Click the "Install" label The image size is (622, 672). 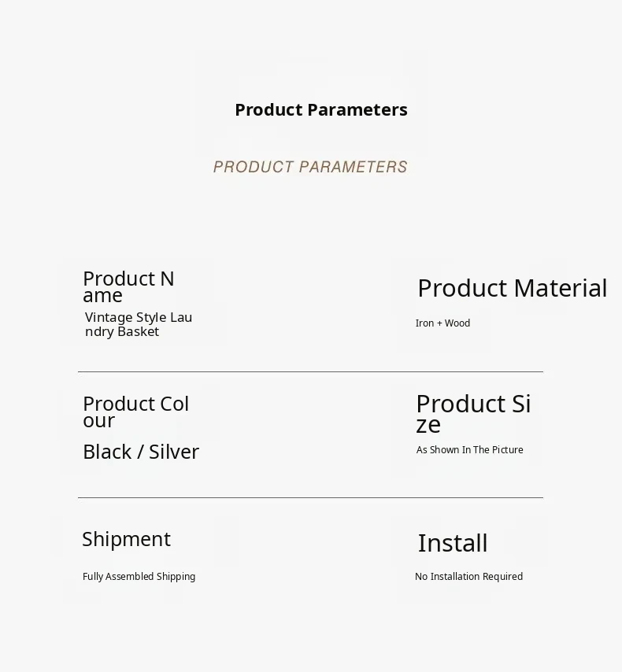[x=453, y=543]
